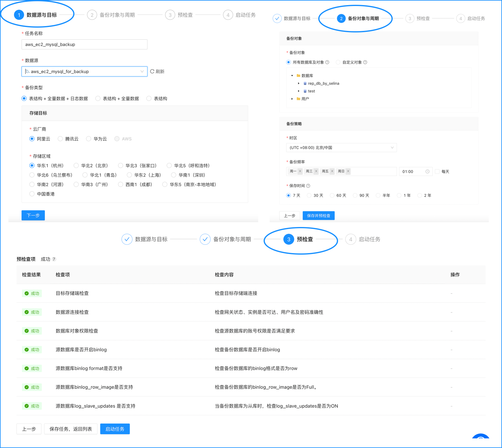Remove the 周三 tag from backup frequency

click(316, 171)
